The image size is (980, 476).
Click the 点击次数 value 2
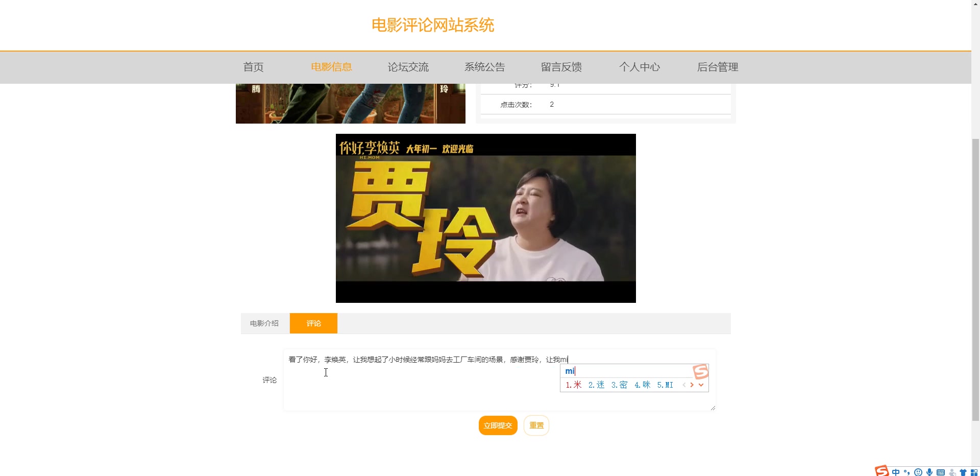(552, 104)
